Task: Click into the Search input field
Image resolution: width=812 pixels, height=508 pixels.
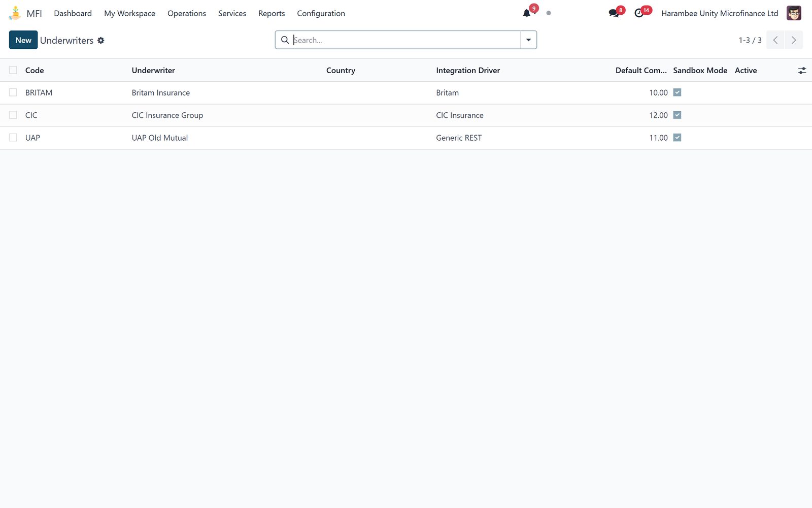Action: click(406, 40)
